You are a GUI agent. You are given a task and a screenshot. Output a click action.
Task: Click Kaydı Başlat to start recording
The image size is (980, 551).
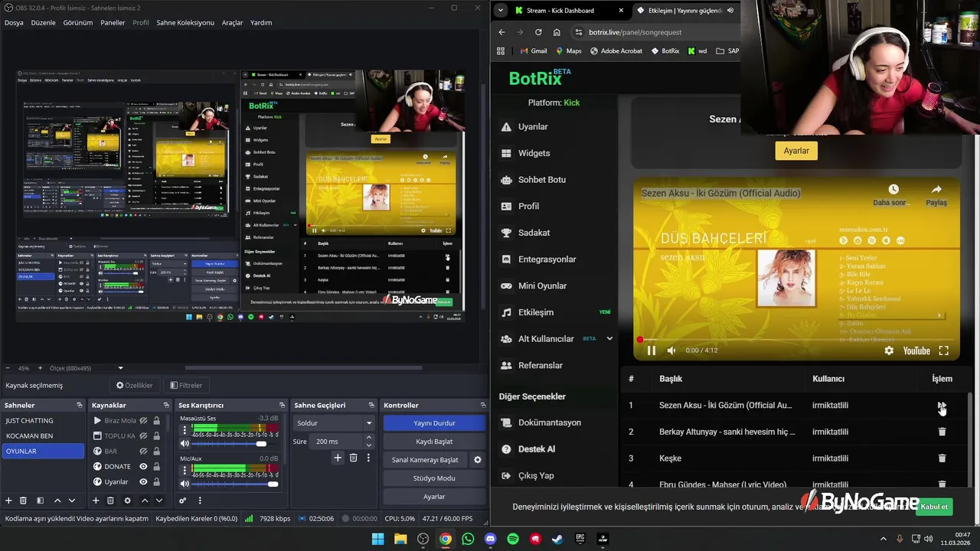click(434, 442)
